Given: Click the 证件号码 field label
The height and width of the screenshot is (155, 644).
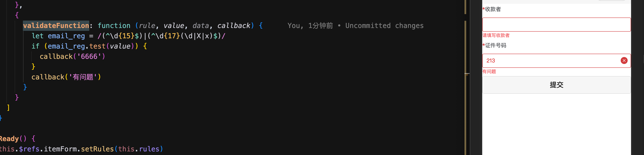Looking at the screenshot, I should (494, 46).
